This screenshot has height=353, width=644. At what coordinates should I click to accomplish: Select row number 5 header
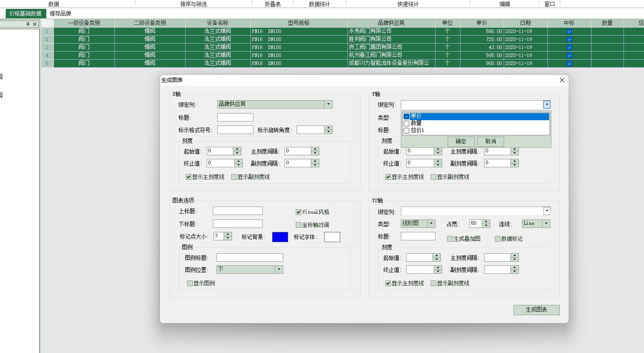pyautogui.click(x=47, y=63)
